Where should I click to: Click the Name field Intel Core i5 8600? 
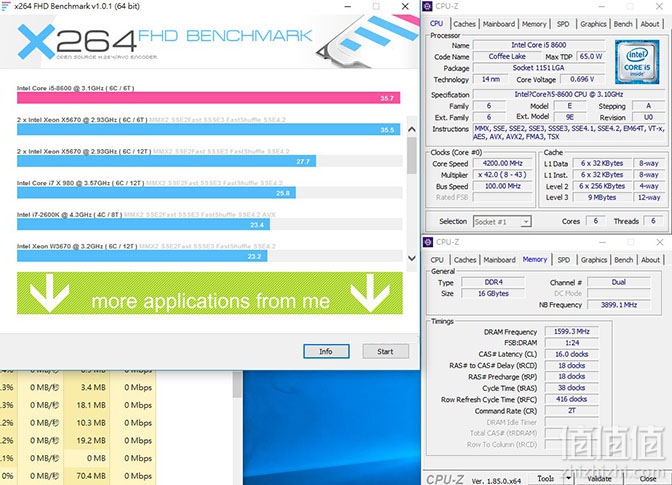point(539,45)
